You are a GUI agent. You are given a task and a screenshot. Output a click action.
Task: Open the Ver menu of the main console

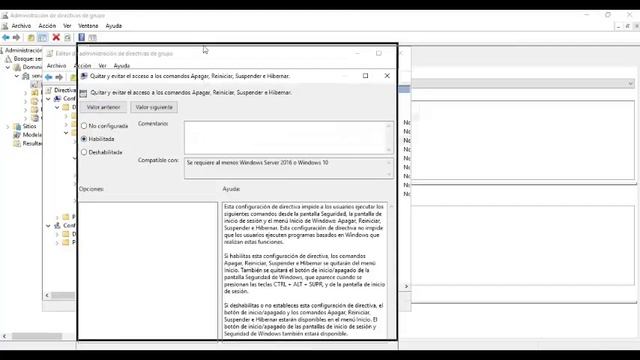click(x=67, y=26)
